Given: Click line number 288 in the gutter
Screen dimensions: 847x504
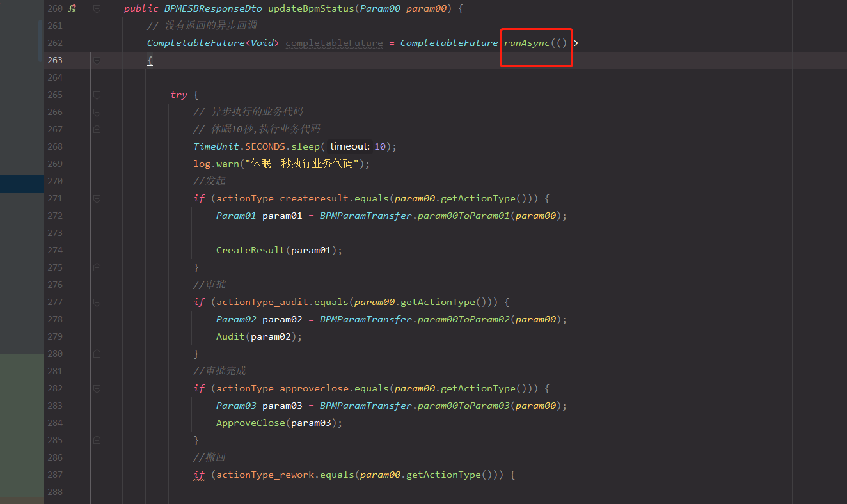Looking at the screenshot, I should [55, 492].
